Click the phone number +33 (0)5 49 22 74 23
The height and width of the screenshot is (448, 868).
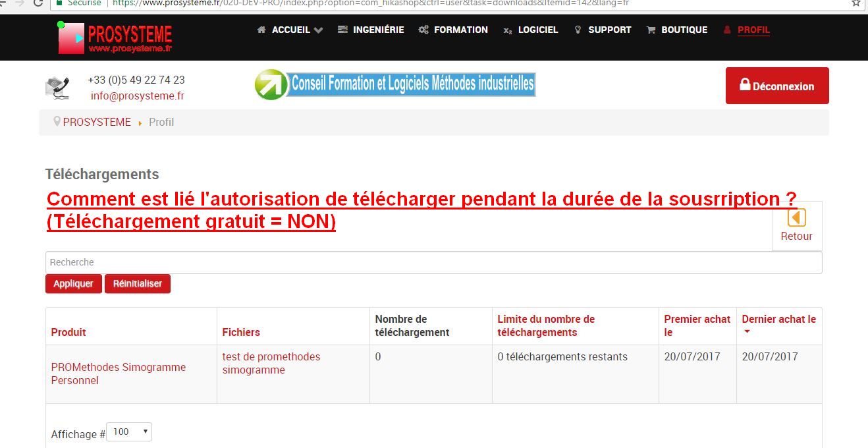[136, 80]
